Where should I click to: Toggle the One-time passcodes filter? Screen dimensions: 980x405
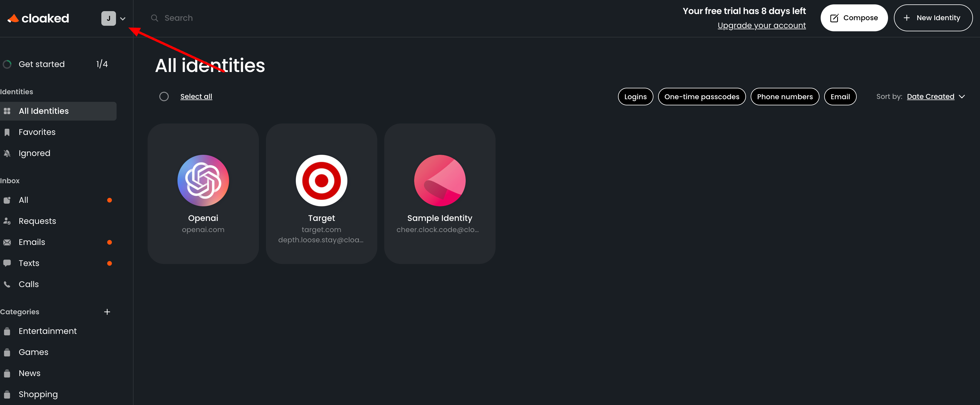pos(702,97)
